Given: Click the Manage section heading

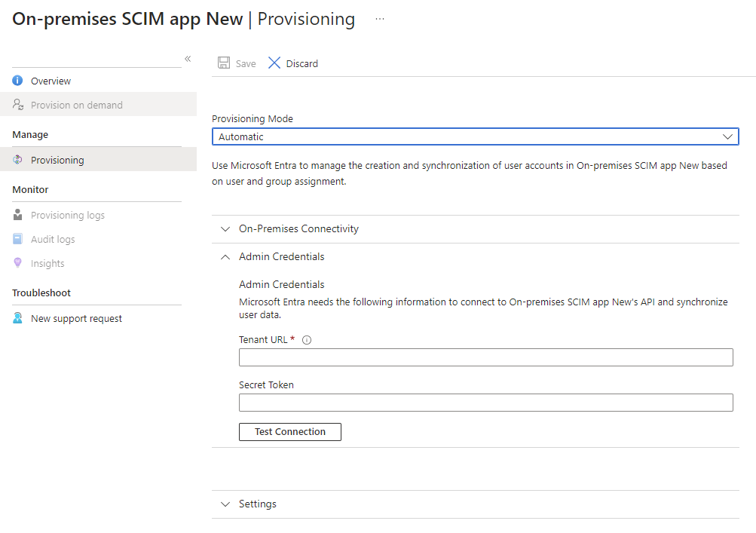Looking at the screenshot, I should [x=30, y=135].
